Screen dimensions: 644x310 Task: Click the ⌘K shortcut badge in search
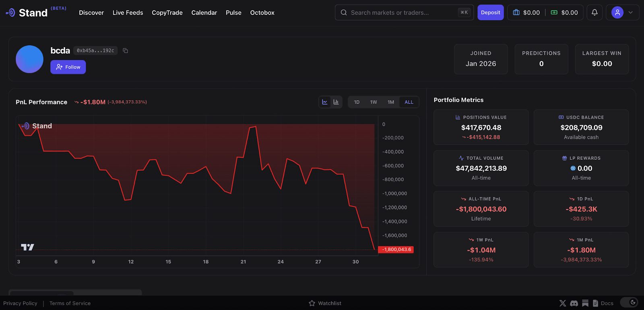[464, 12]
